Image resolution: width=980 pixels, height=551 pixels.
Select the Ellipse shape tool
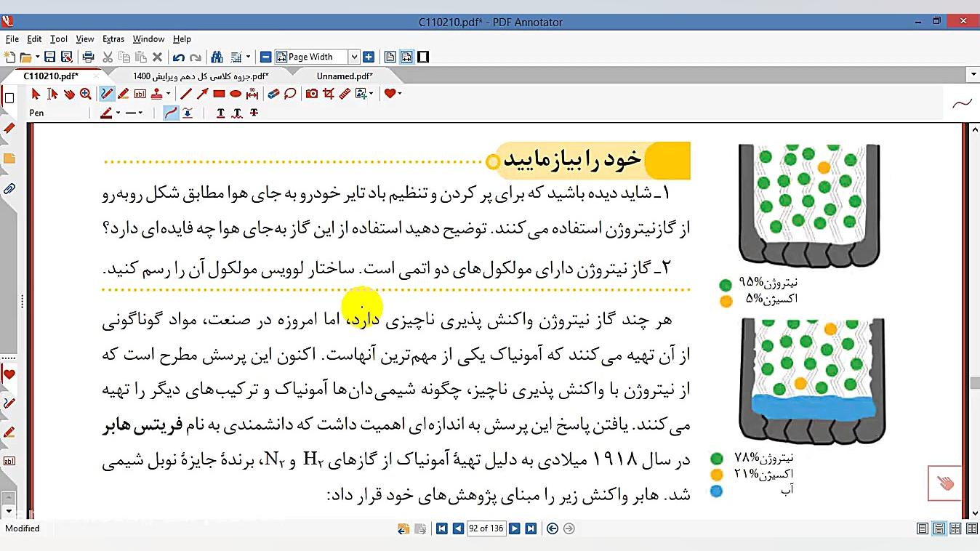coord(236,94)
